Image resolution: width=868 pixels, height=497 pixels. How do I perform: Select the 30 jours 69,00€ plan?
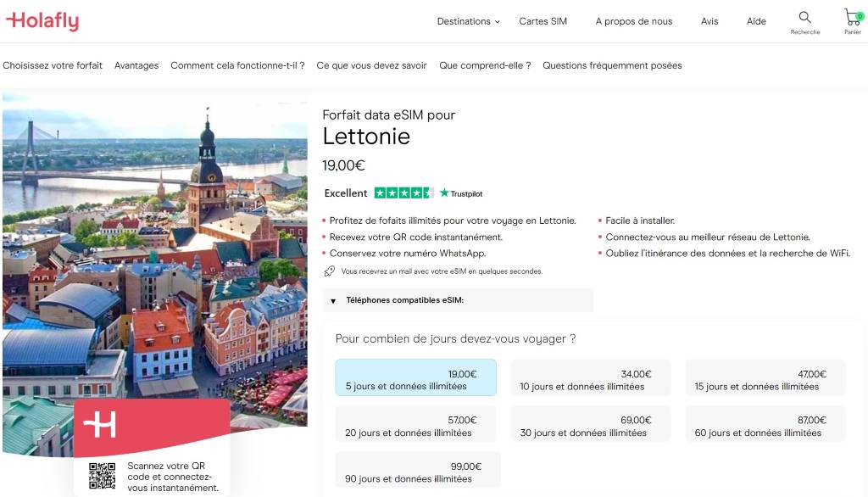[591, 424]
